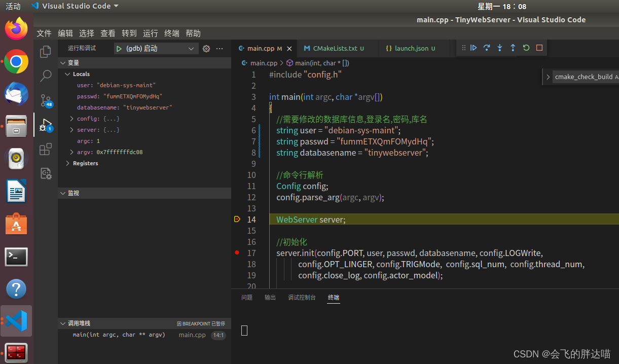This screenshot has width=619, height=364.
Task: Expand cmake_check_build panel chevron
Action: (x=548, y=77)
